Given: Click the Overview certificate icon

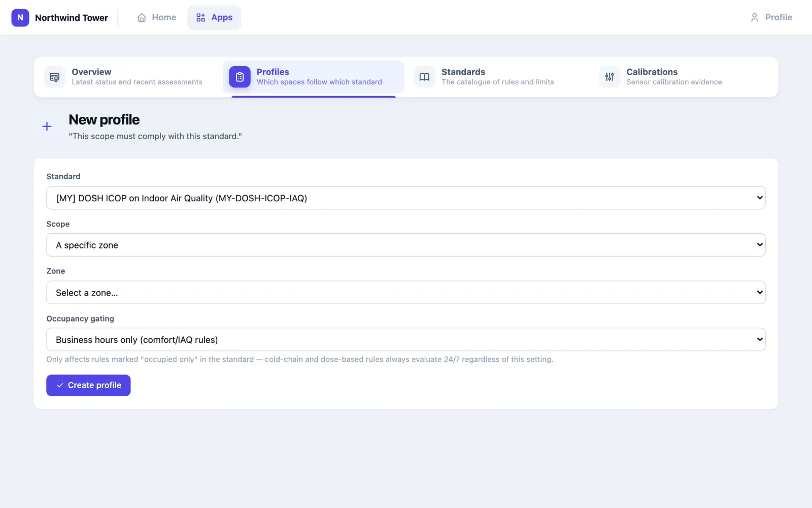Looking at the screenshot, I should [x=55, y=77].
